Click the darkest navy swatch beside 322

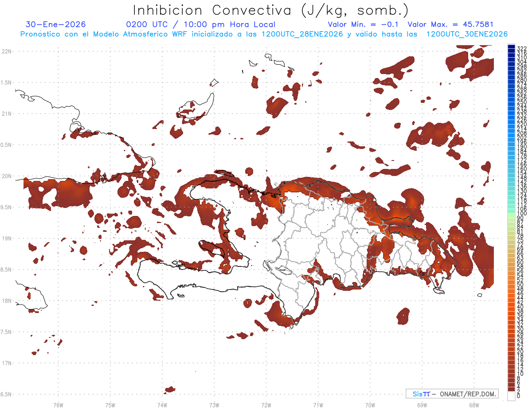tap(511, 47)
